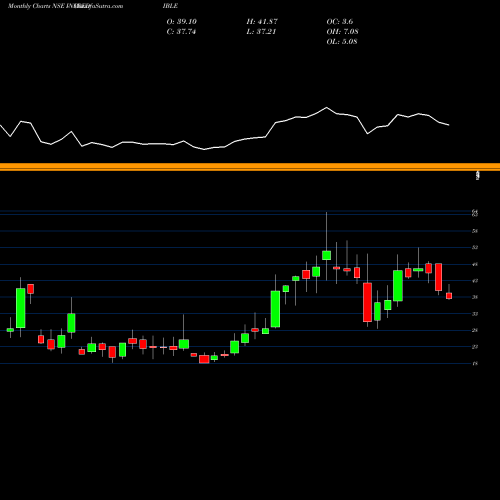Click the 33 price axis label
This screenshot has height=500, width=500.
[475, 314]
